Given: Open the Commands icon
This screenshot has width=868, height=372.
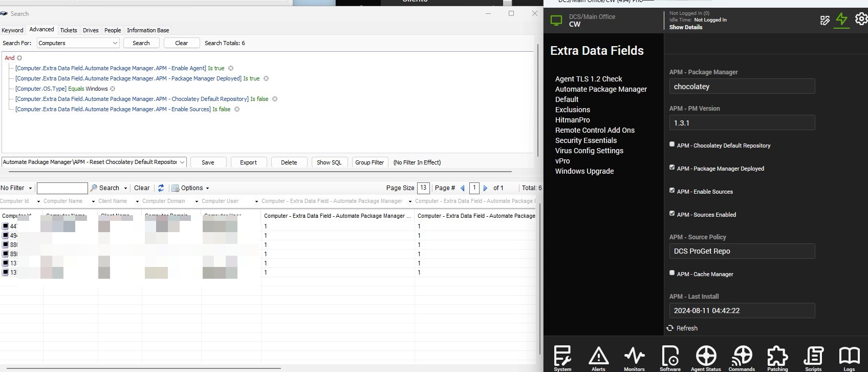Looking at the screenshot, I should tap(742, 357).
